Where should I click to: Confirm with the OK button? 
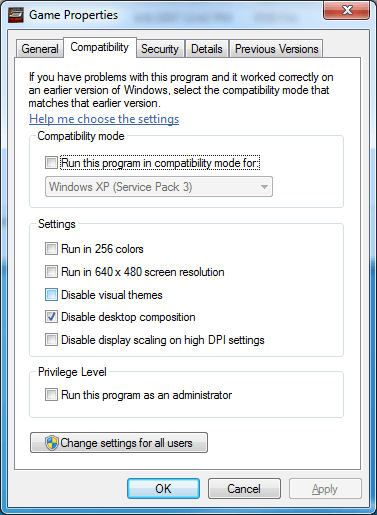pos(163,489)
